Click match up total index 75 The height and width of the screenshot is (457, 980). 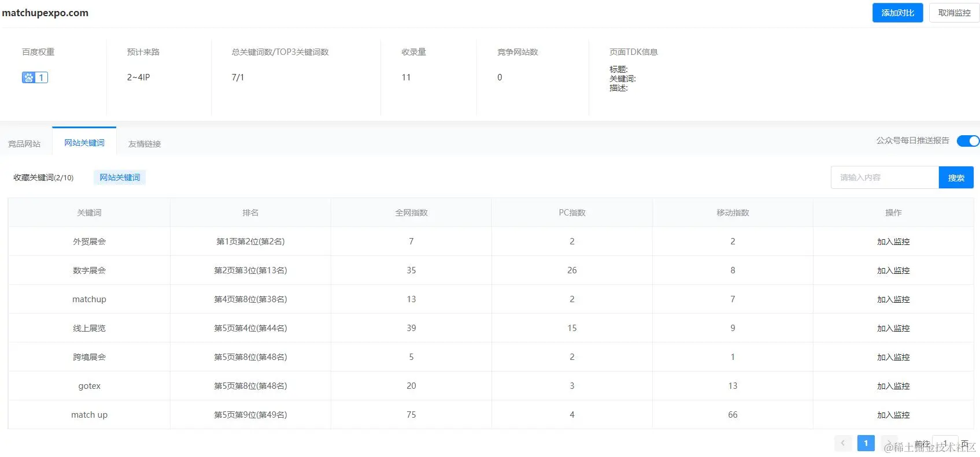[x=411, y=415]
